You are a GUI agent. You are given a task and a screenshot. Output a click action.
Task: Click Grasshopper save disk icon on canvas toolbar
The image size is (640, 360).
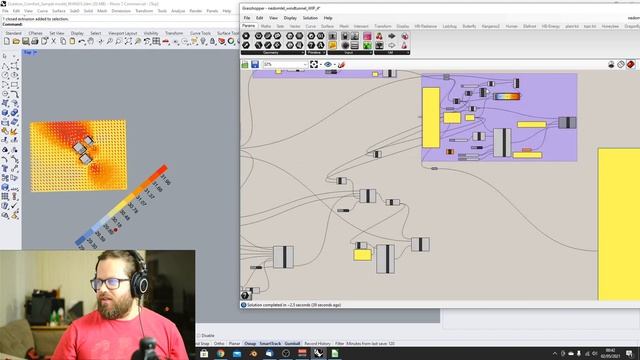tap(255, 64)
